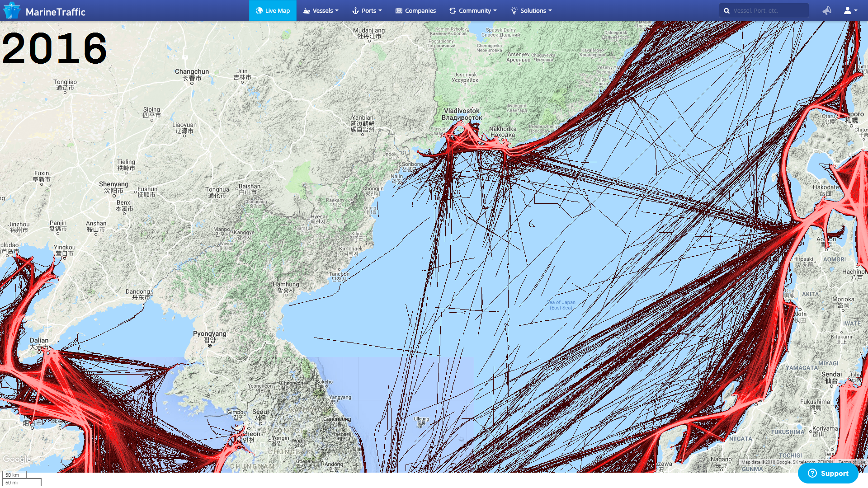
Task: Expand the Community dropdown menu
Action: point(473,10)
